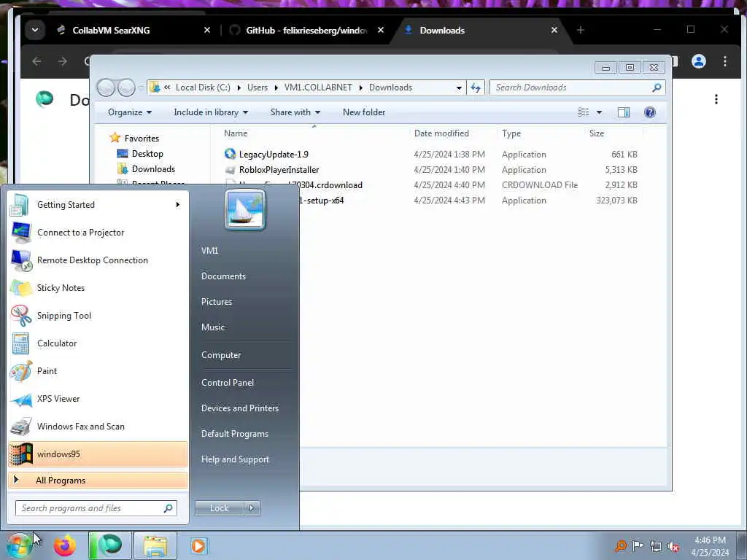Sort by Date modified column header

pos(441,133)
